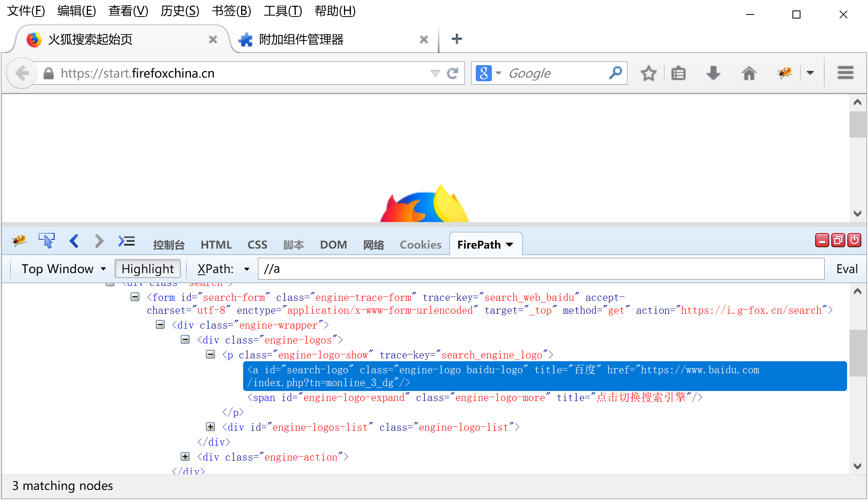Screen dimensions: 868x500
Task: Open the Firefox hamburger menu
Action: point(845,73)
